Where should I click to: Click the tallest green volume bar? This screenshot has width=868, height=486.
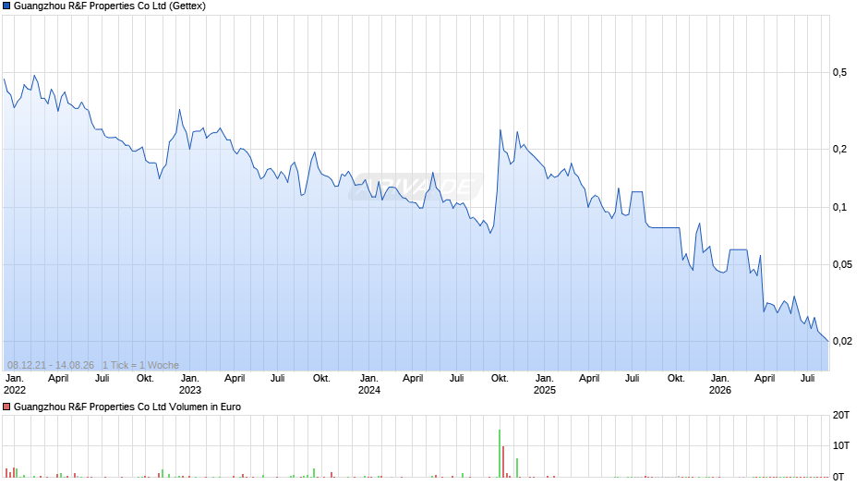pyautogui.click(x=500, y=454)
